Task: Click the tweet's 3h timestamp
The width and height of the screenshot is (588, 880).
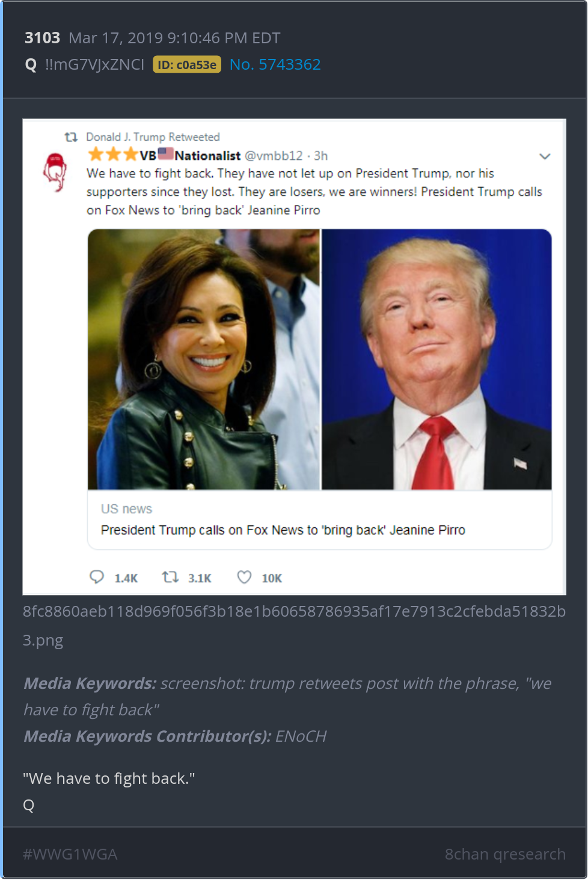Action: click(x=320, y=156)
